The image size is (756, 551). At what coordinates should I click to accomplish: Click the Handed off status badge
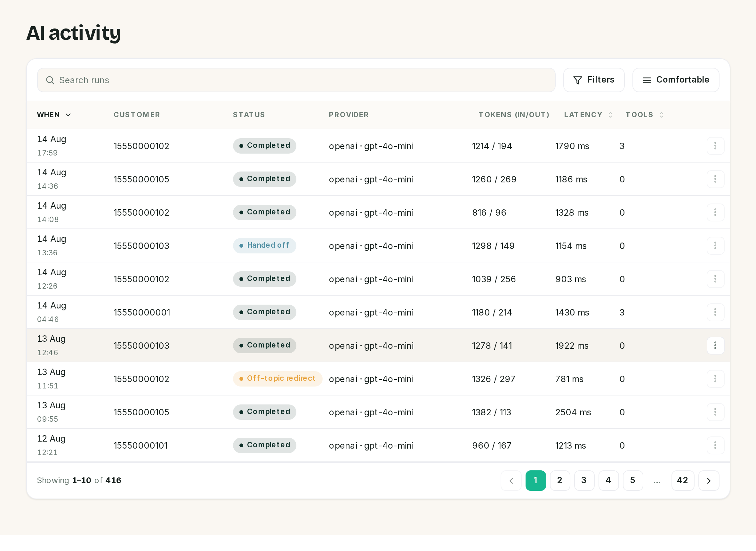coord(264,246)
